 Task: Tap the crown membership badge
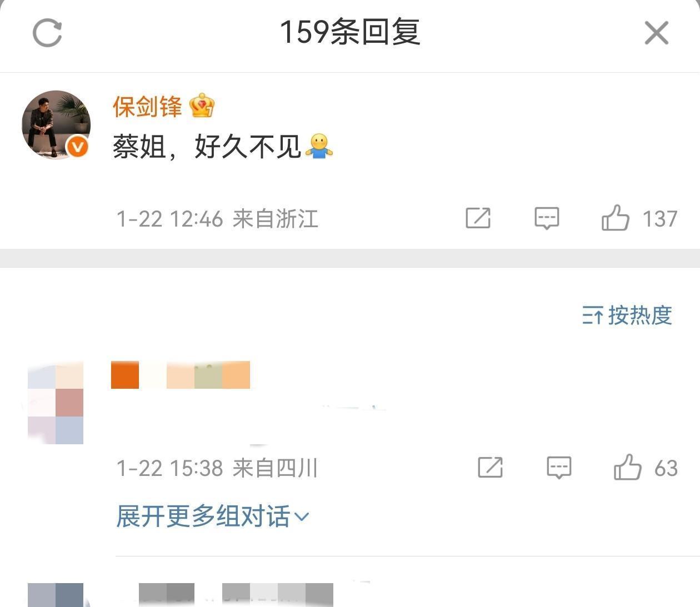[x=202, y=106]
